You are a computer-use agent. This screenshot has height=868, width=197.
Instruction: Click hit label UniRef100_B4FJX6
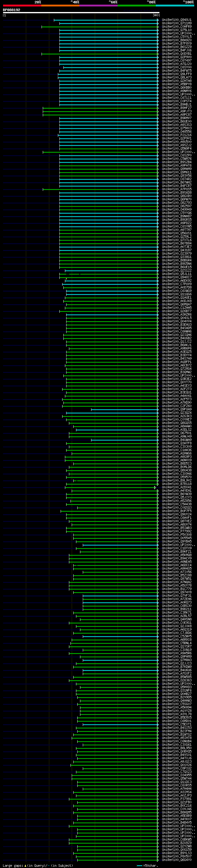point(176,50)
